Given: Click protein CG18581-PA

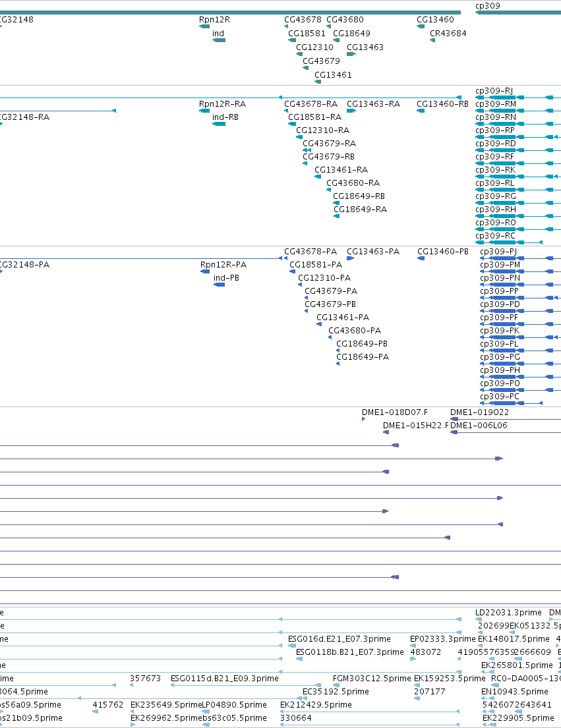Looking at the screenshot, I should click(316, 265).
